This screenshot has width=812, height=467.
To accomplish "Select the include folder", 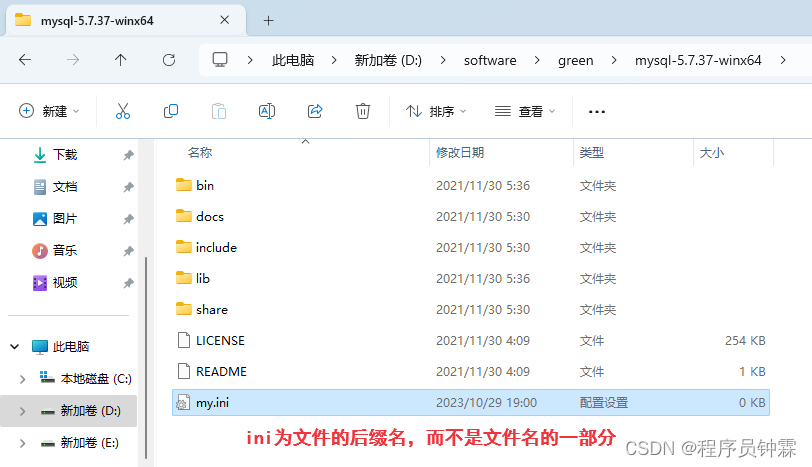I will 471,247.
